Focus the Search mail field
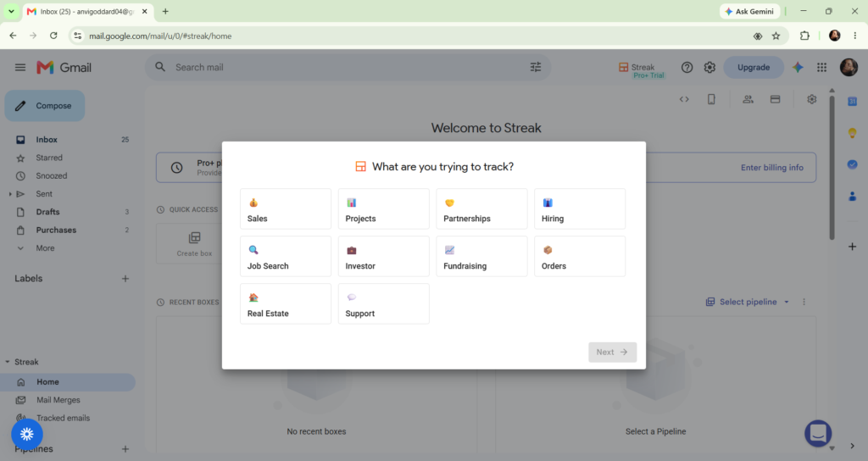Screen dimensions: 868x461 pyautogui.click(x=348, y=67)
